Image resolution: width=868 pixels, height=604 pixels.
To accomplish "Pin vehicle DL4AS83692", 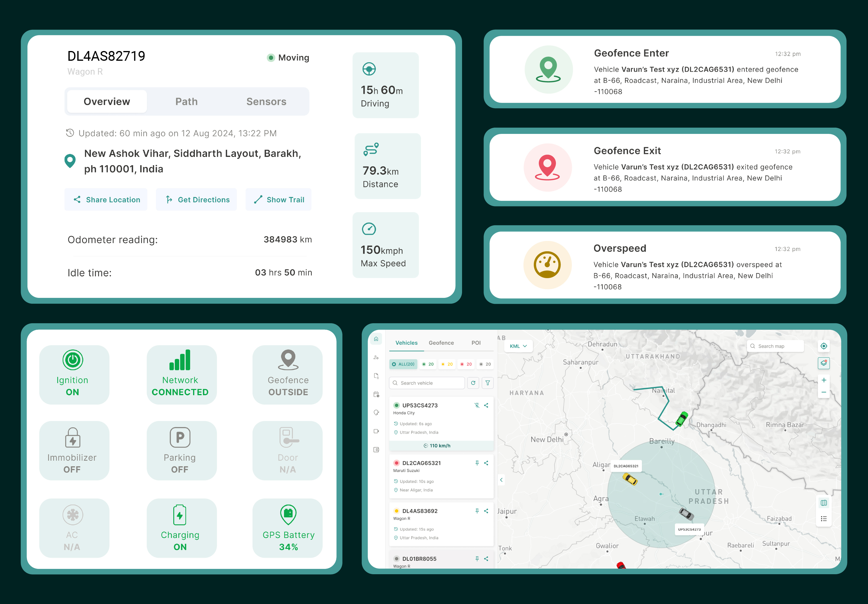I will pos(477,511).
